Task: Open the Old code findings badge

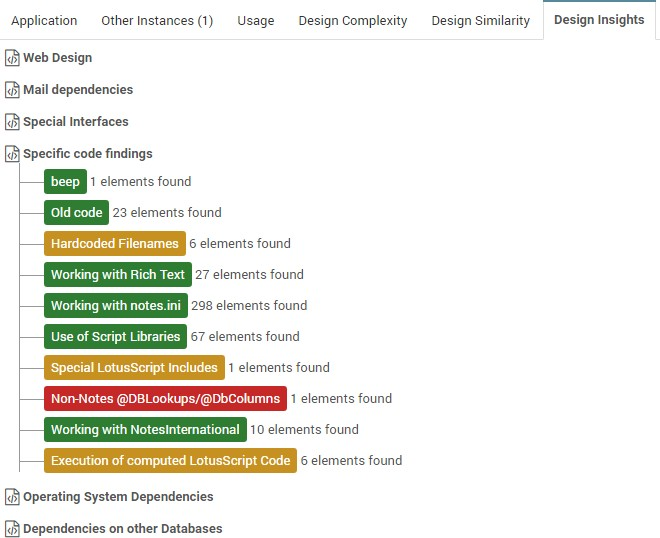Action: coord(76,213)
